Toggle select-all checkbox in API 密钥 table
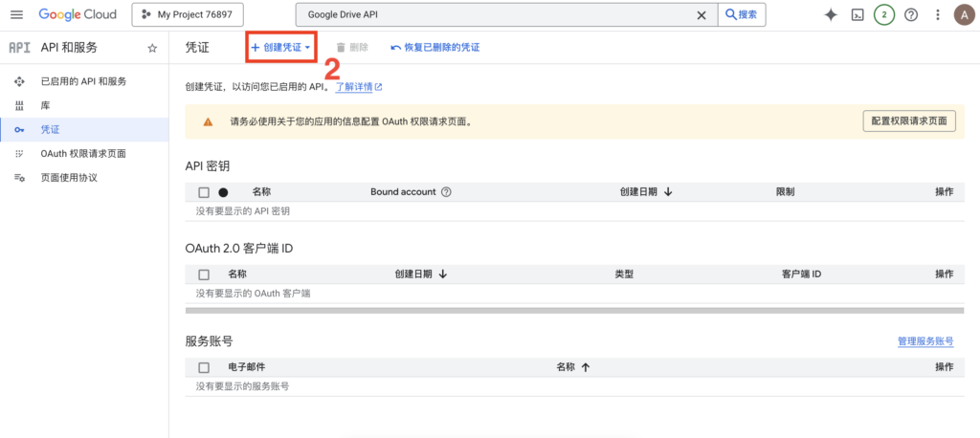The height and width of the screenshot is (438, 980). pos(204,192)
